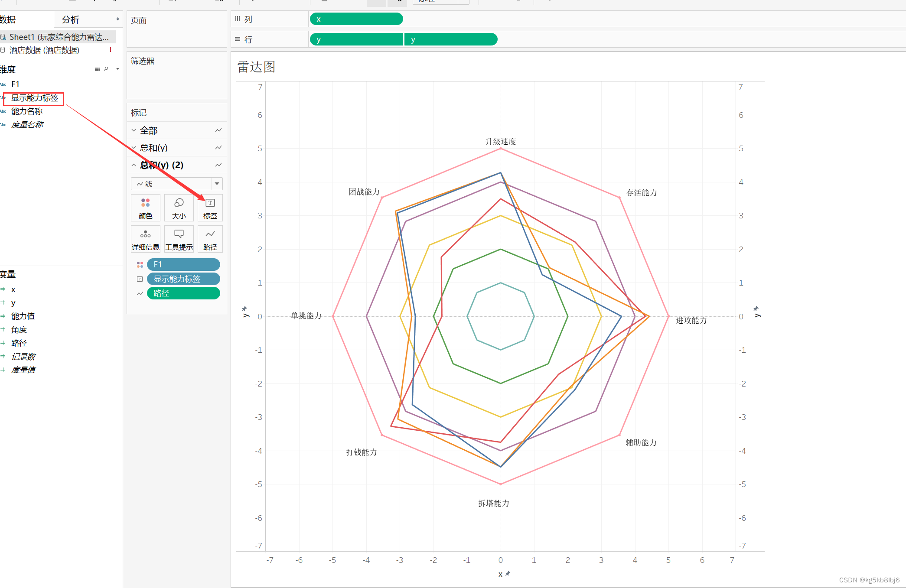Click the 辅助能力 chart label
906x588 pixels.
(641, 442)
